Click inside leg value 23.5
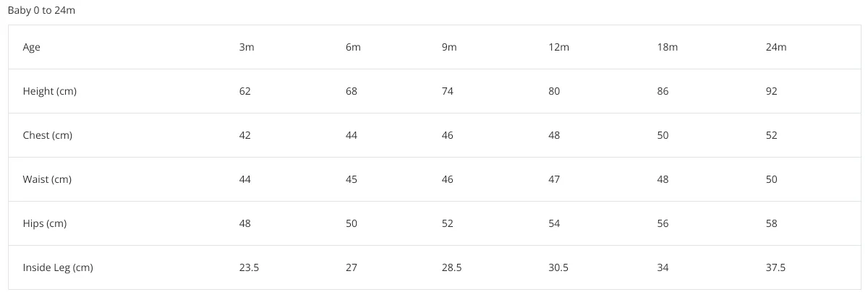The image size is (868, 292). coord(249,267)
